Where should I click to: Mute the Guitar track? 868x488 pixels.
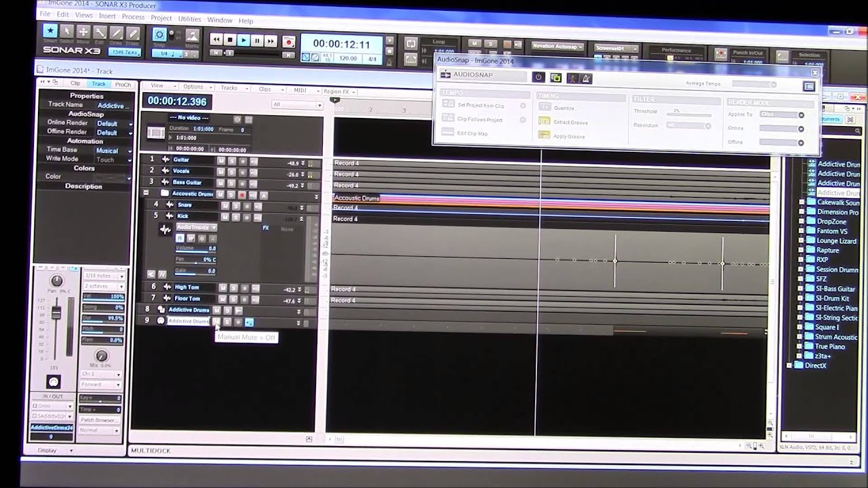[220, 161]
